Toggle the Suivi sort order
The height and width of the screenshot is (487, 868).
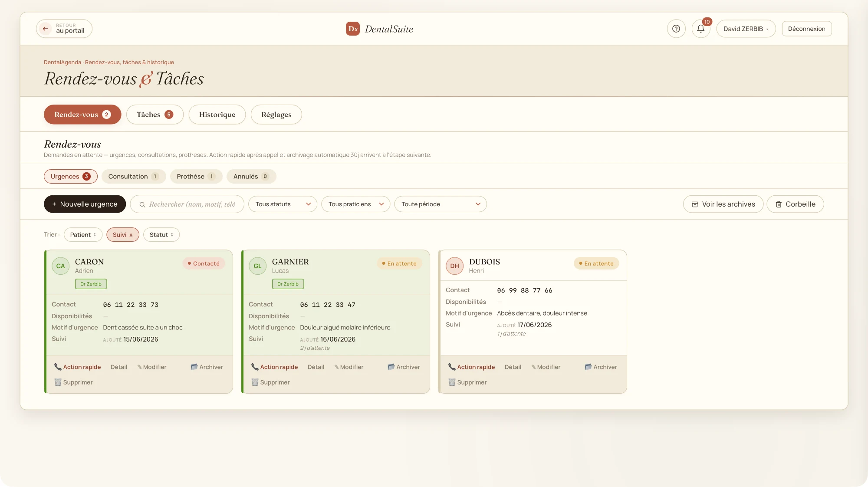123,235
